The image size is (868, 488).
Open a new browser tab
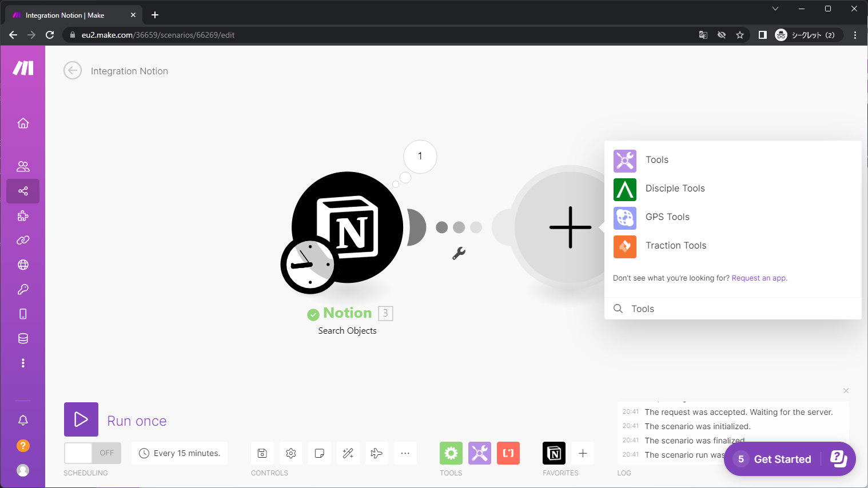[155, 15]
